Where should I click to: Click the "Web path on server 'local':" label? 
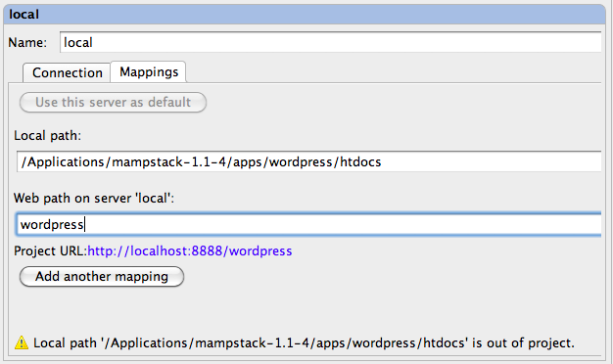tap(94, 198)
